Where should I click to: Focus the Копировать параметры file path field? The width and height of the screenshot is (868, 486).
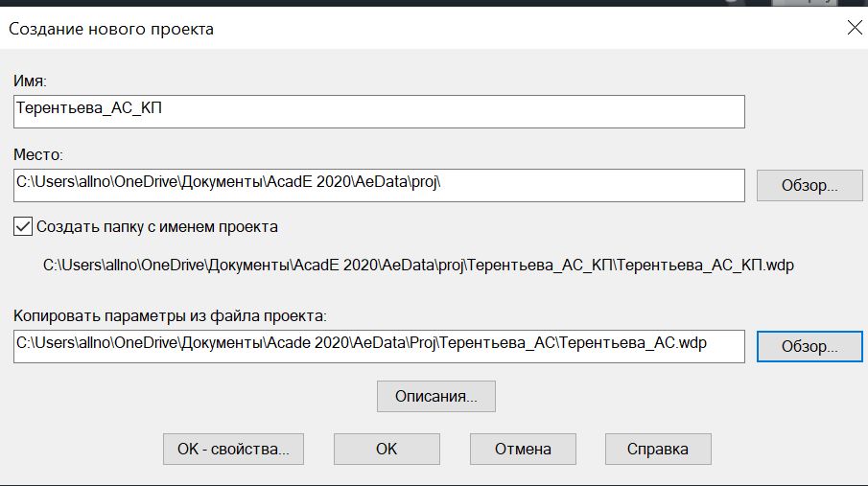click(379, 346)
